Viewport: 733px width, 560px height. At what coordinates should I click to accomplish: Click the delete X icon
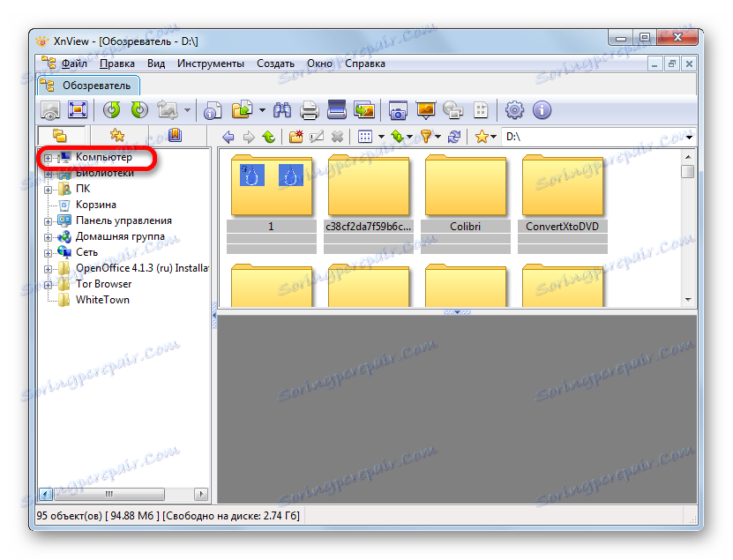click(x=337, y=137)
